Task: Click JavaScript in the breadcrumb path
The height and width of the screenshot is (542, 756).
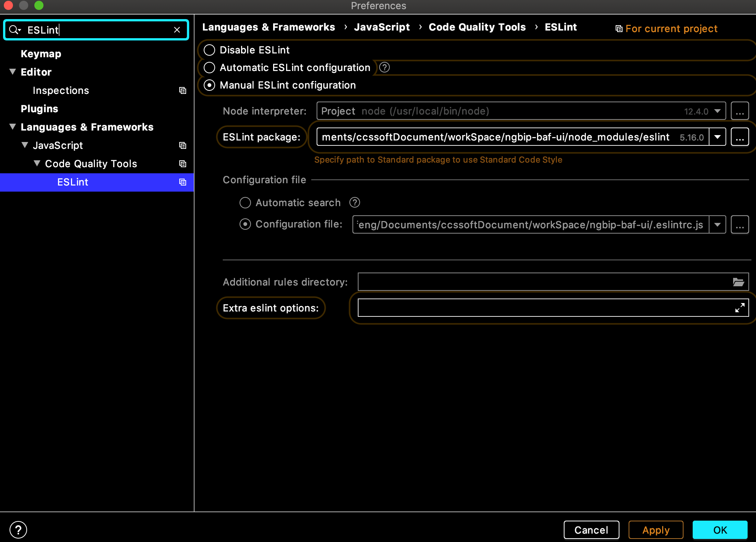Action: [x=382, y=27]
